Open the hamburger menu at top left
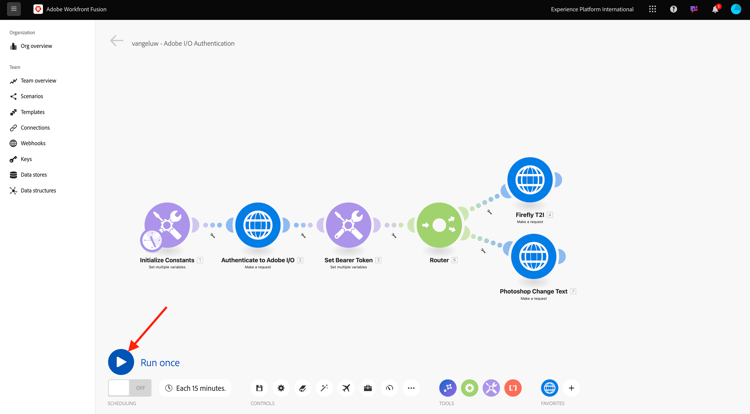 pyautogui.click(x=14, y=9)
